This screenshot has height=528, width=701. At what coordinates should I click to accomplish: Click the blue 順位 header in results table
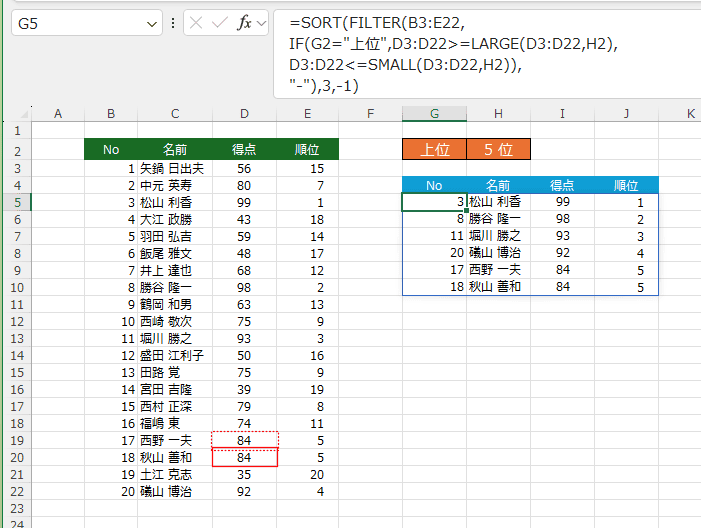coord(626,185)
